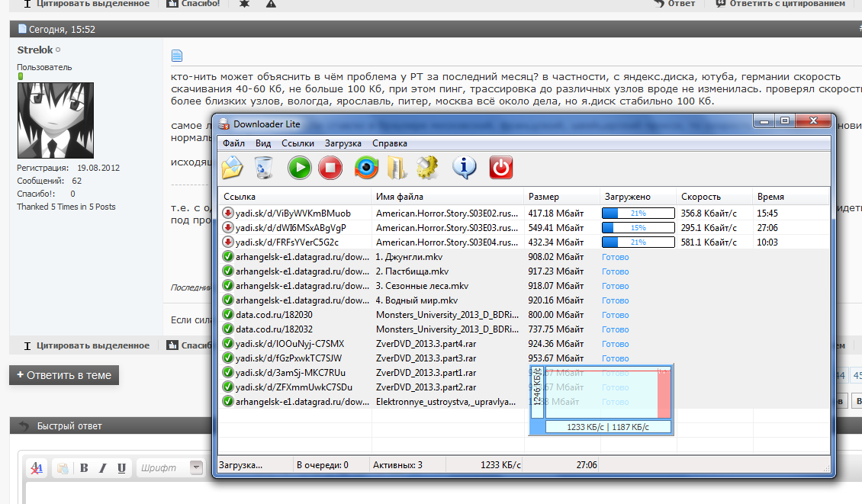Sort by the Ссылка column header
This screenshot has width=862, height=504.
pyautogui.click(x=295, y=196)
